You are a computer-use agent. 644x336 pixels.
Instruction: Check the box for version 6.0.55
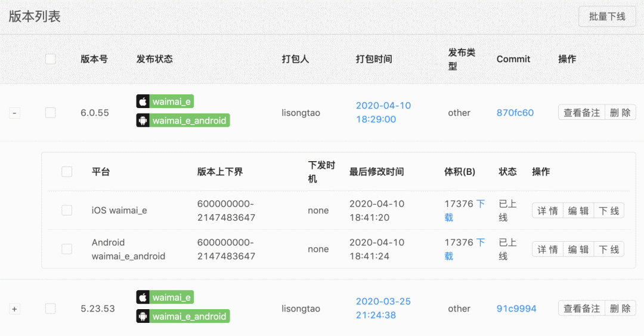point(51,113)
